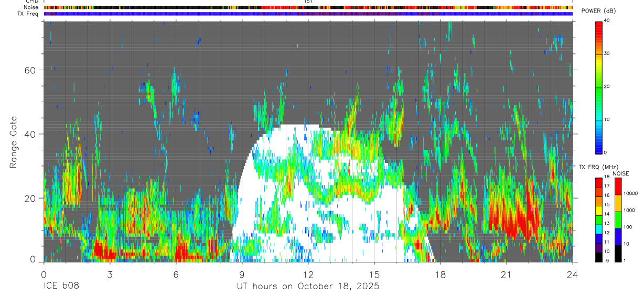Screen dimensions: 644x297
Task: Click the 13 label on TX FRQ legend
Action: [x=606, y=223]
